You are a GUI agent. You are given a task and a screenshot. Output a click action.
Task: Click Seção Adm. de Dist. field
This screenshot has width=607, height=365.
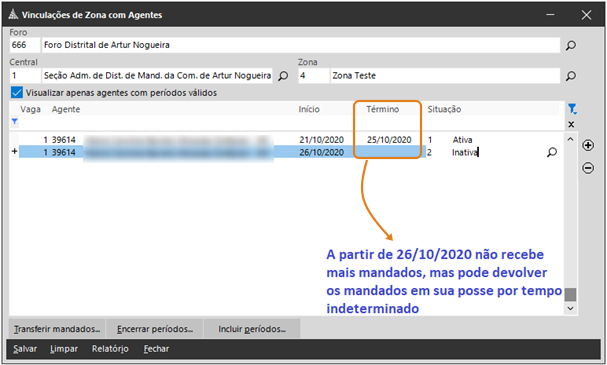tap(157, 75)
